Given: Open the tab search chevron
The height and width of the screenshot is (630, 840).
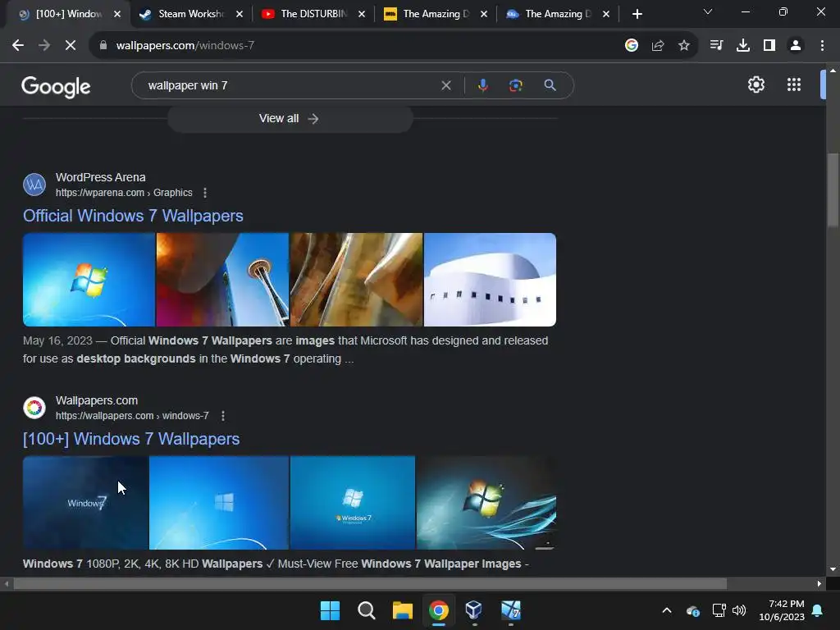Looking at the screenshot, I should pos(708,11).
